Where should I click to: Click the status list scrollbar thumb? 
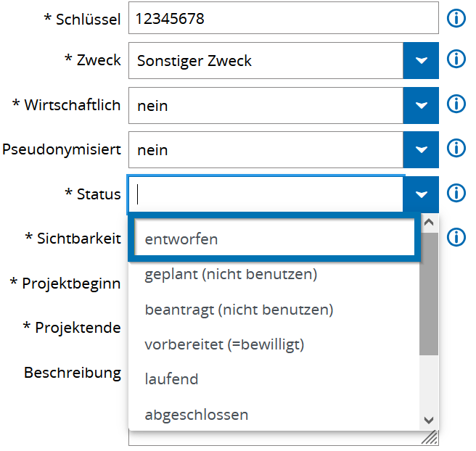(x=429, y=294)
